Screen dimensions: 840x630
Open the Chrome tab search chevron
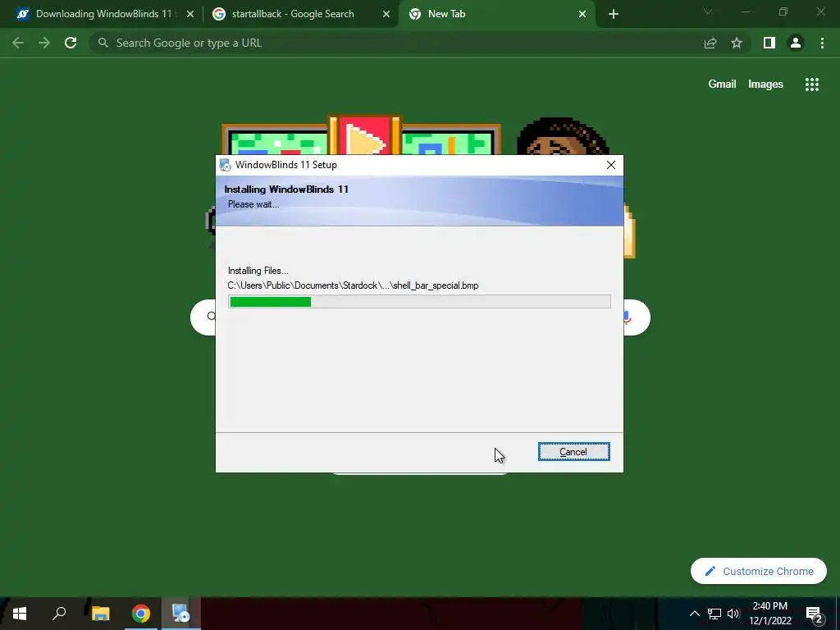(708, 11)
